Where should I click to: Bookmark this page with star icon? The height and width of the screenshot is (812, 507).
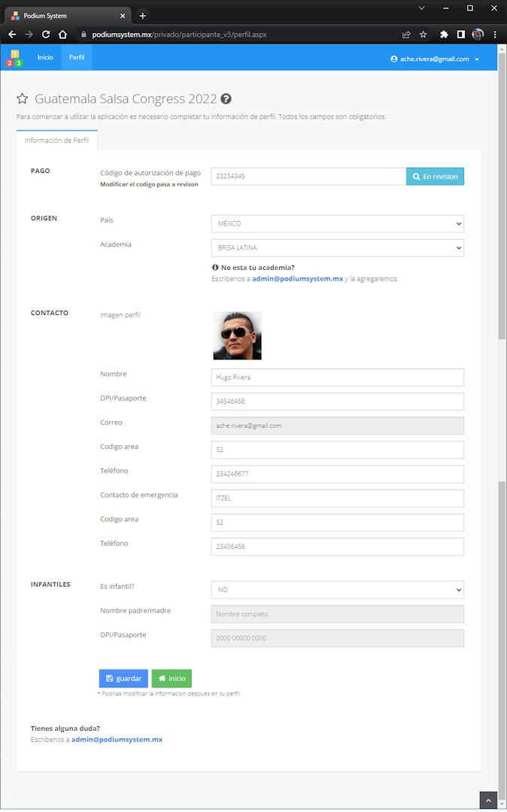pos(424,35)
